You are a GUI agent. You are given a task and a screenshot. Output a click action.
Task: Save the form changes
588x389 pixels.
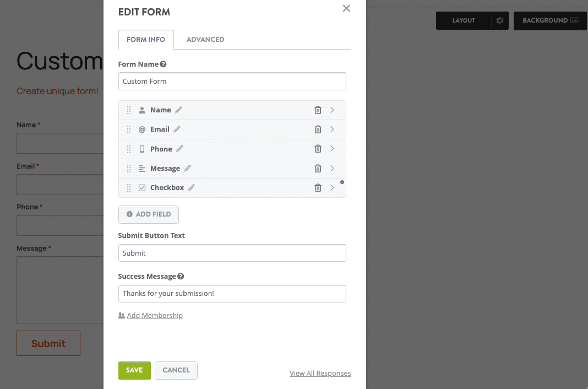pos(134,370)
